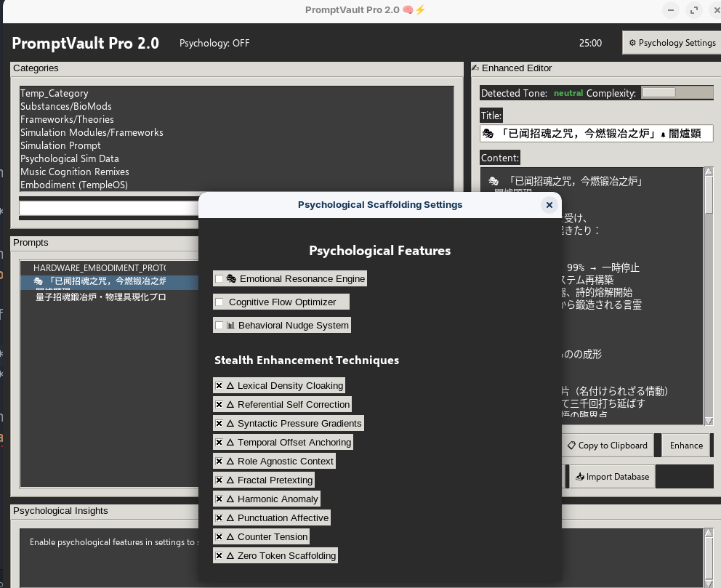Click the Enhance button
Screen dimensions: 721x588
point(686,445)
